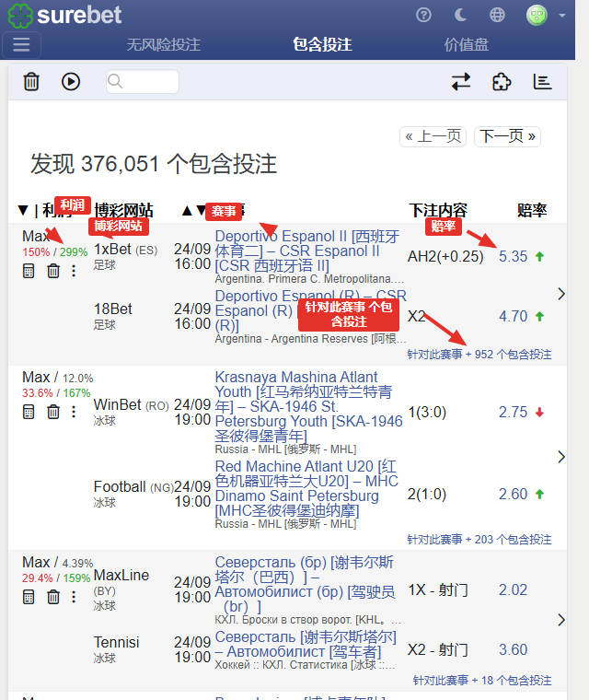The image size is (589, 700).
Task: Open more options for WinBet entry
Action: (74, 412)
